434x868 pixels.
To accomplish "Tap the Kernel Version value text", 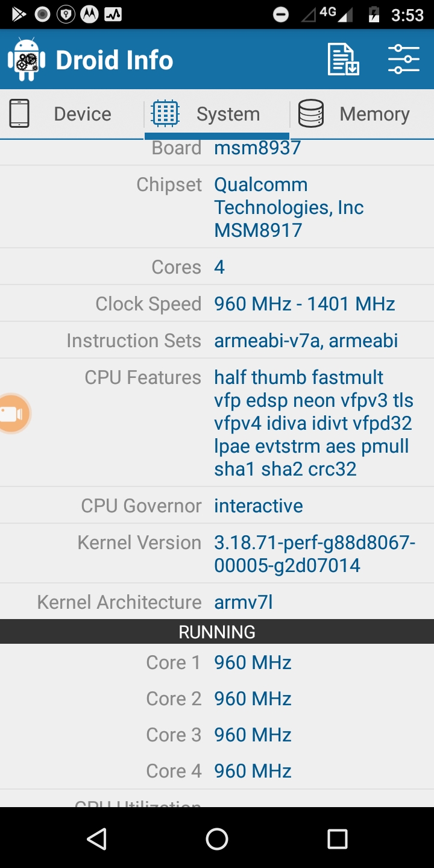I will pos(313,553).
